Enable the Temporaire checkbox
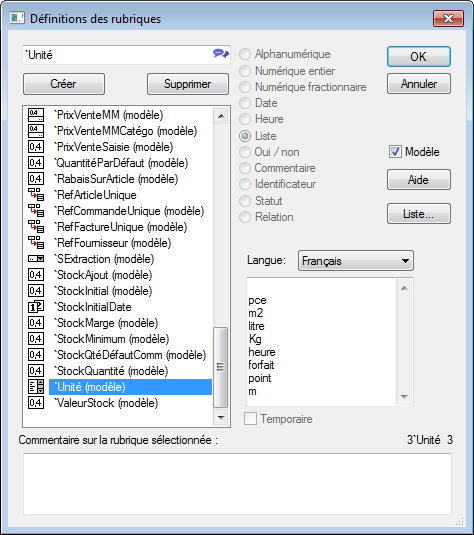The height and width of the screenshot is (535, 474). [x=250, y=419]
